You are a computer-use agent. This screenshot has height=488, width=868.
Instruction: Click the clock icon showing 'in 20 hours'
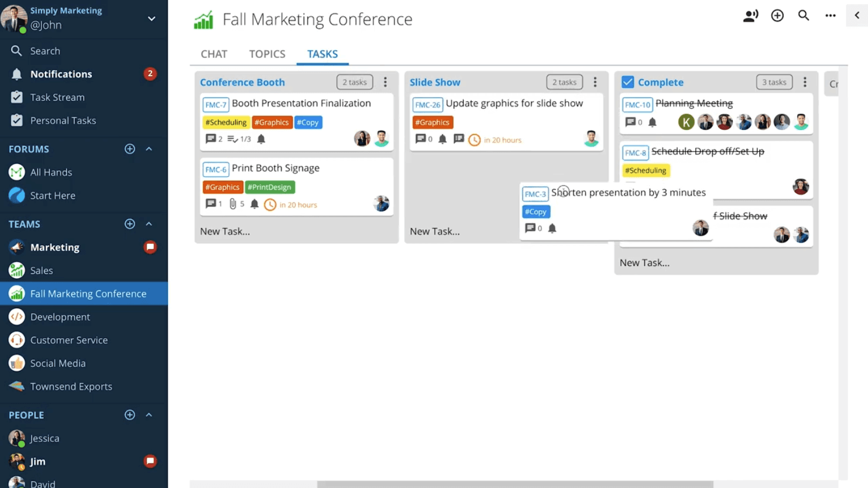270,204
